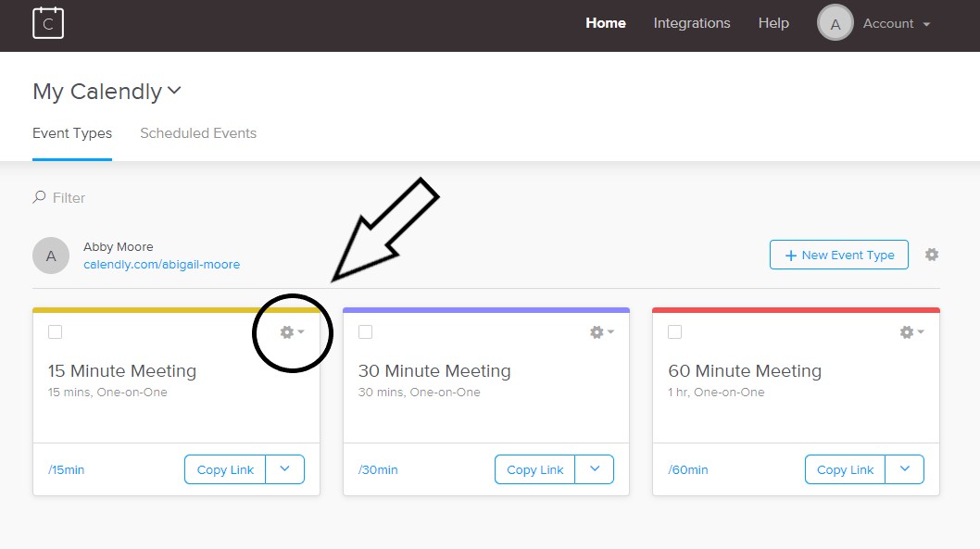Open the /60min link
This screenshot has width=980, height=549.
click(688, 469)
